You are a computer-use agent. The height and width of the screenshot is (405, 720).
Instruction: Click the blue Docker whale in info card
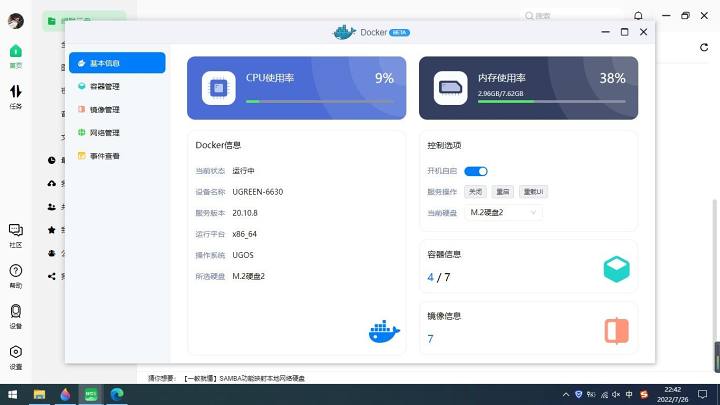click(x=384, y=332)
